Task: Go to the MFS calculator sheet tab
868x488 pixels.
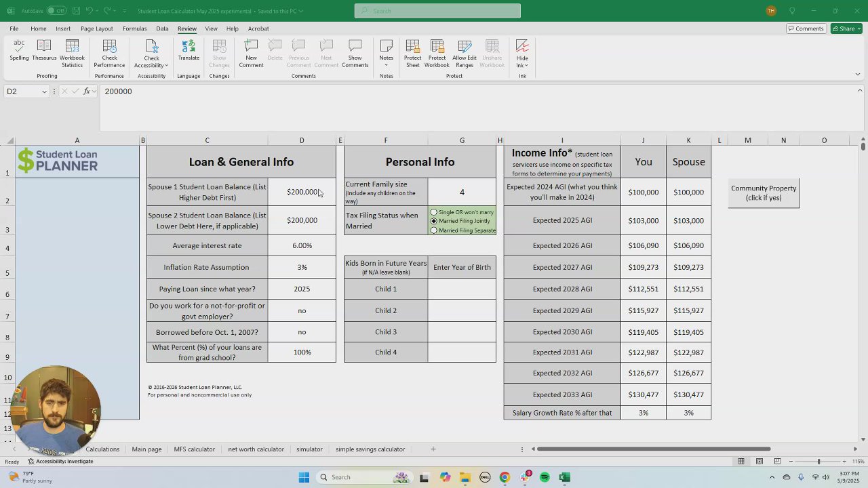Action: click(x=194, y=449)
